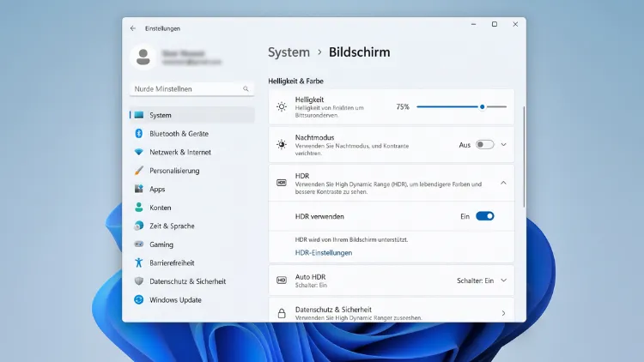Click the back arrow in the title bar

pyautogui.click(x=132, y=28)
